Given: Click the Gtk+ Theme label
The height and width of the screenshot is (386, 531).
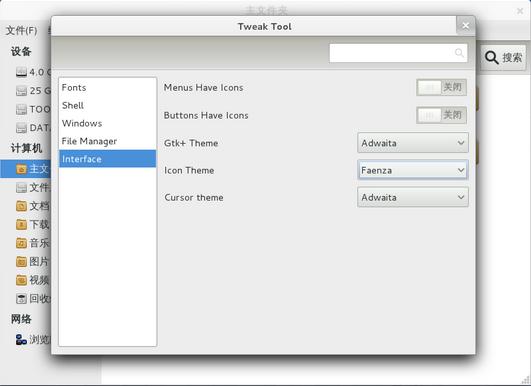Looking at the screenshot, I should (191, 143).
